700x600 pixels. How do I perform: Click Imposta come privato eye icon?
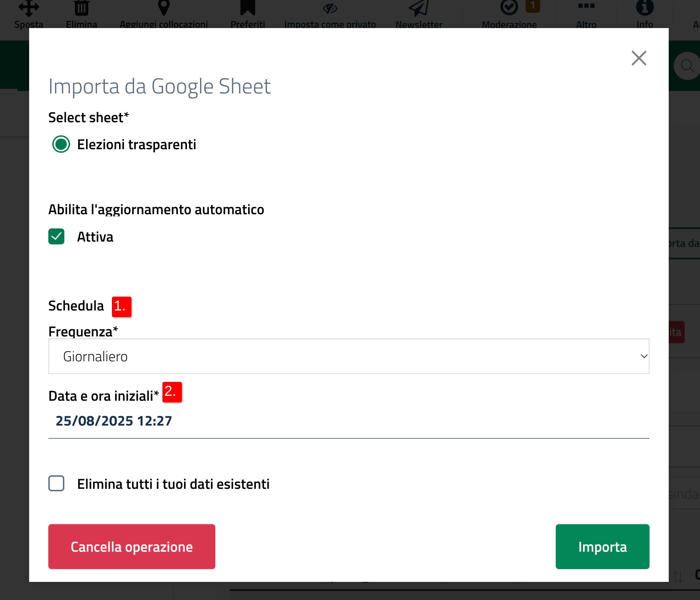(x=330, y=9)
